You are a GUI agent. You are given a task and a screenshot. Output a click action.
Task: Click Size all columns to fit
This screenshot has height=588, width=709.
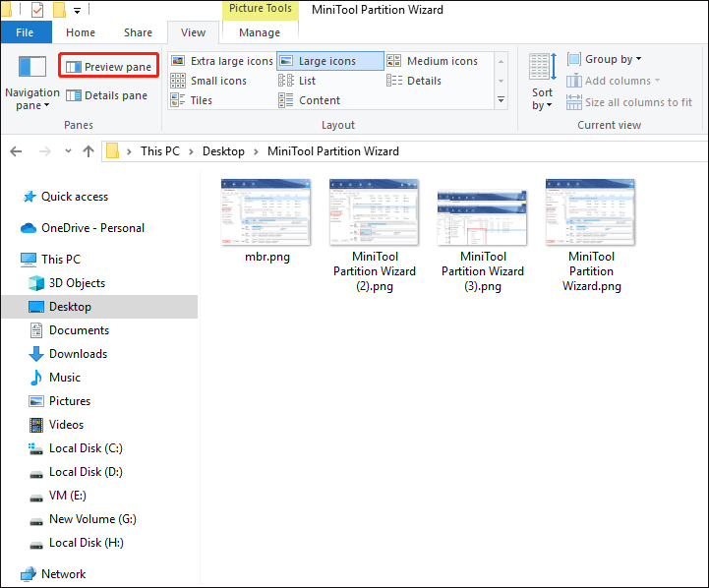click(x=629, y=102)
